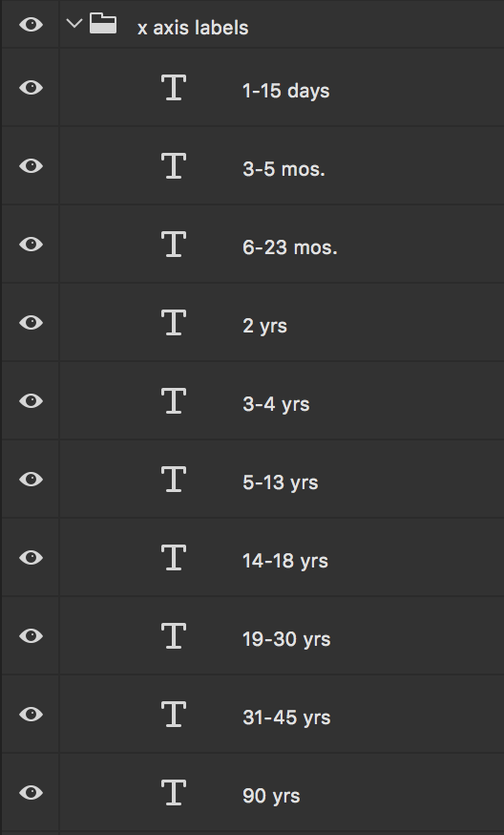The image size is (504, 835).
Task: Select the x axis labels group name
Action: pyautogui.click(x=193, y=28)
